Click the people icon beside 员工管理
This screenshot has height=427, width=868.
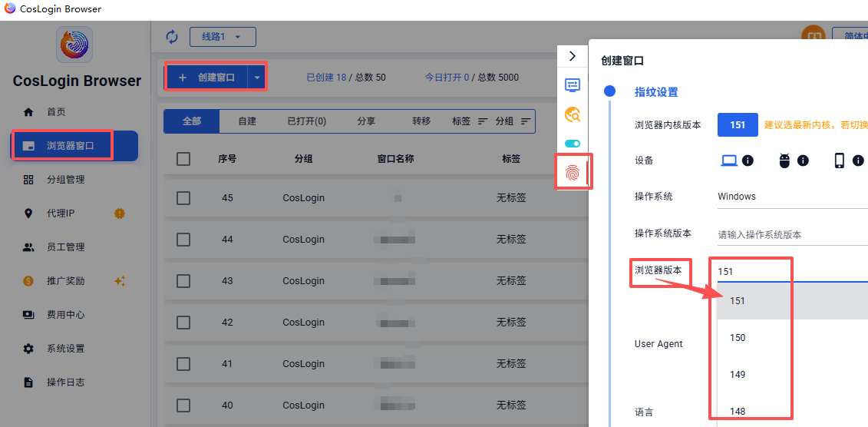click(x=28, y=247)
